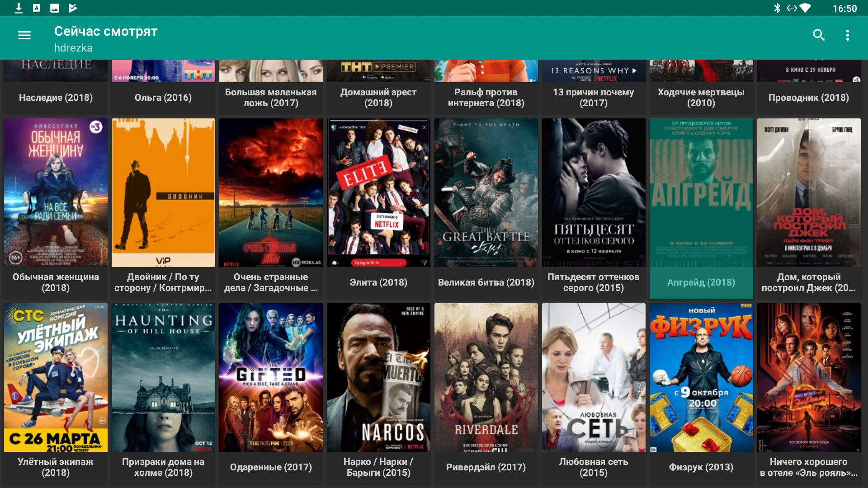The height and width of the screenshot is (488, 868).
Task: Tap the Wi-Fi status icon
Action: 805,8
